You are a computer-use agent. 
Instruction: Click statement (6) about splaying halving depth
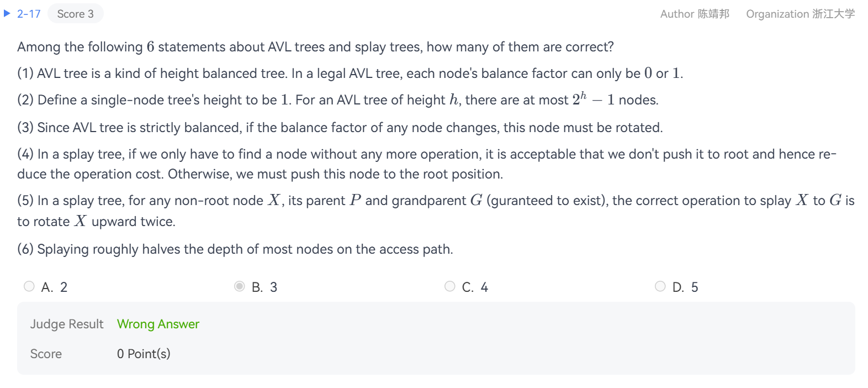pyautogui.click(x=235, y=249)
